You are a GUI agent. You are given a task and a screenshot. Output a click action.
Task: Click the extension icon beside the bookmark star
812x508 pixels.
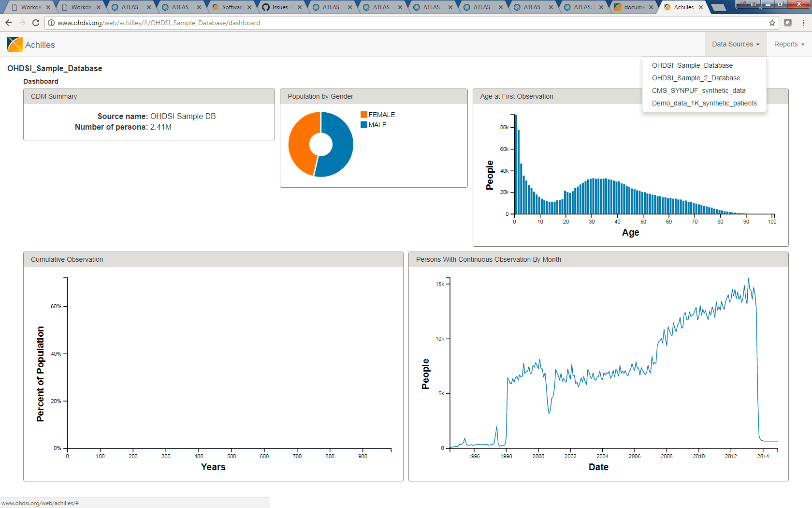pyautogui.click(x=788, y=23)
